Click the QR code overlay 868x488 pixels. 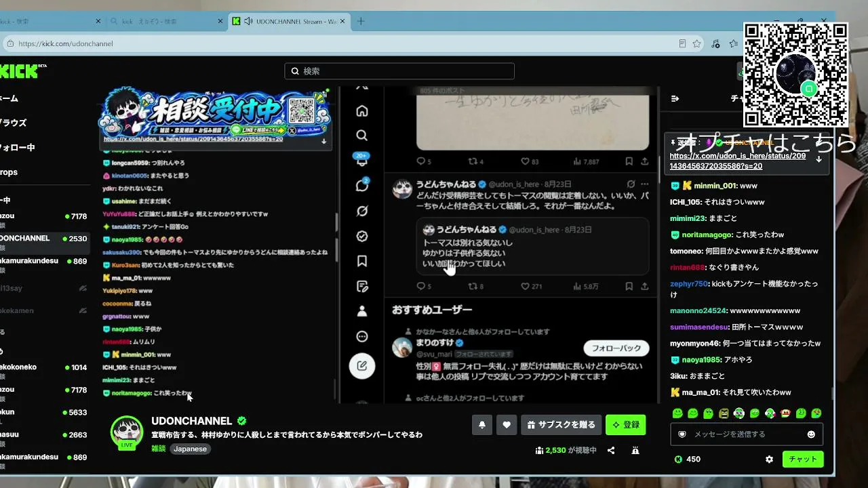click(795, 75)
